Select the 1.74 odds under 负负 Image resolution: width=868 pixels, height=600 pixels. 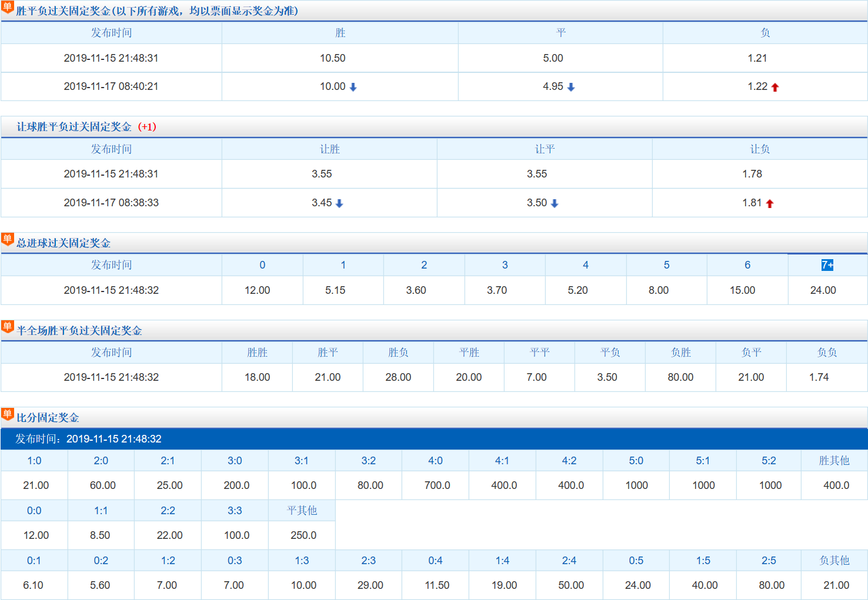(x=819, y=377)
